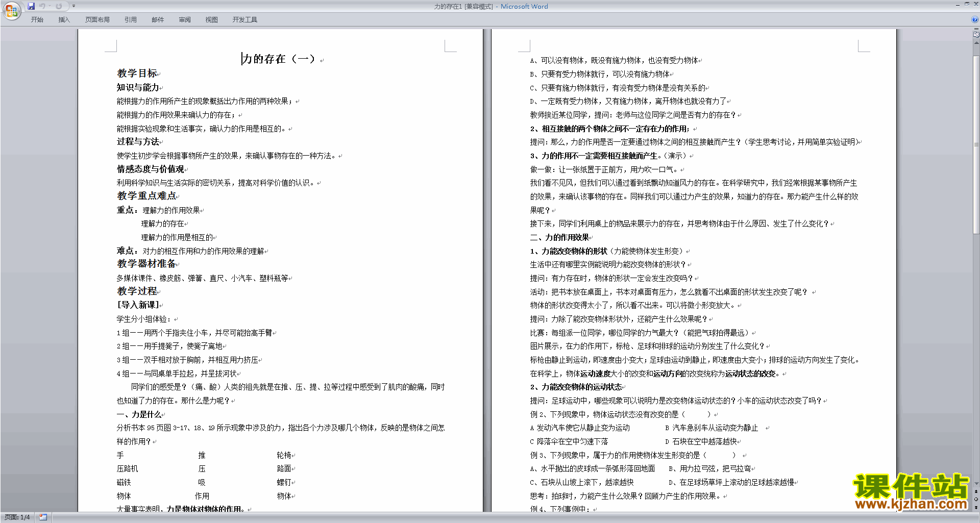This screenshot has width=980, height=523.
Task: Jump to the next page using the double-down arrow
Action: tap(976, 507)
